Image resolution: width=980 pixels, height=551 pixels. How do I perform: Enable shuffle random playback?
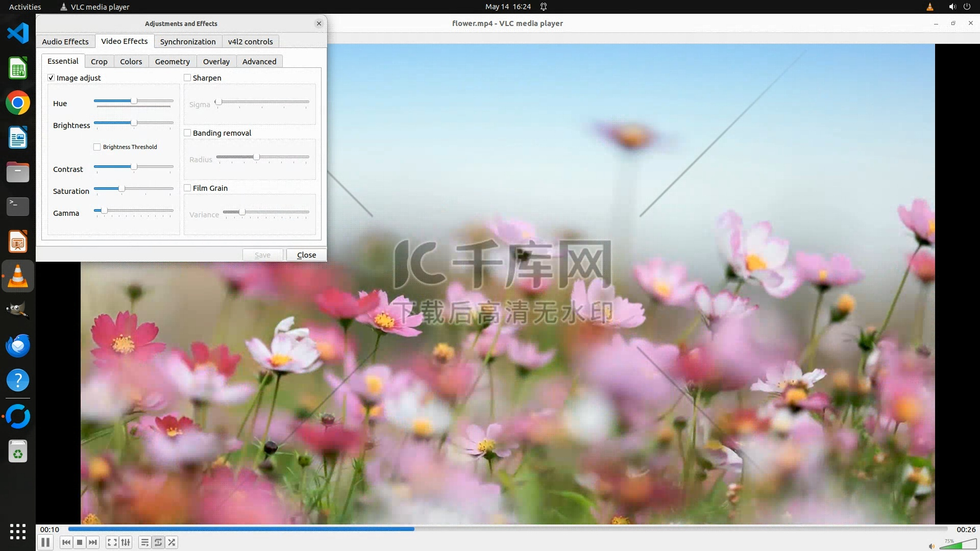(x=172, y=542)
